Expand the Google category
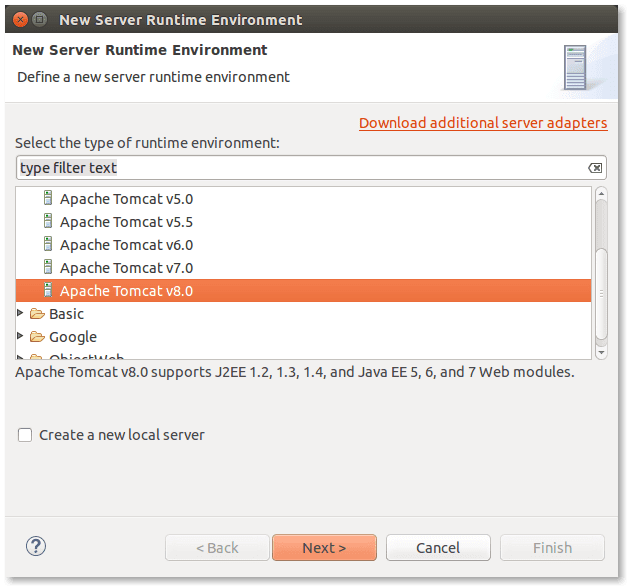Viewport: 627px width, 586px height. 20,336
